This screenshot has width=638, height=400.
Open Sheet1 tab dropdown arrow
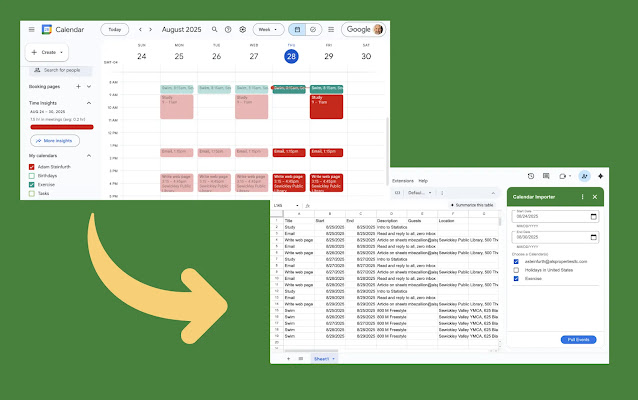click(333, 359)
